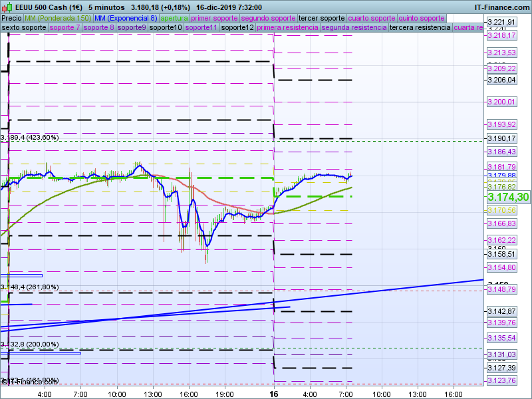Select the MM (Exponencial 8) indicator label
532x399 pixels.
click(126, 18)
